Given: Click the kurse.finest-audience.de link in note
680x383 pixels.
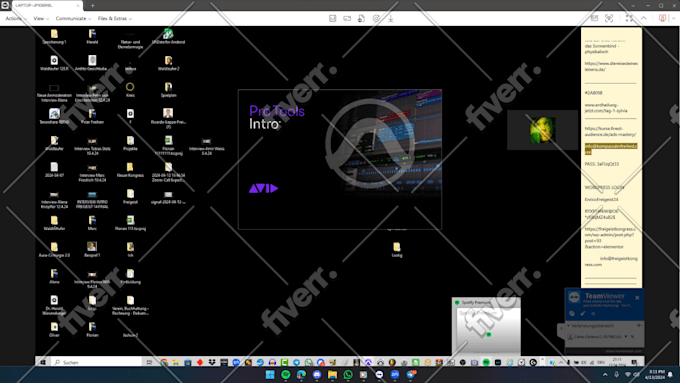Looking at the screenshot, I should 610,131.
